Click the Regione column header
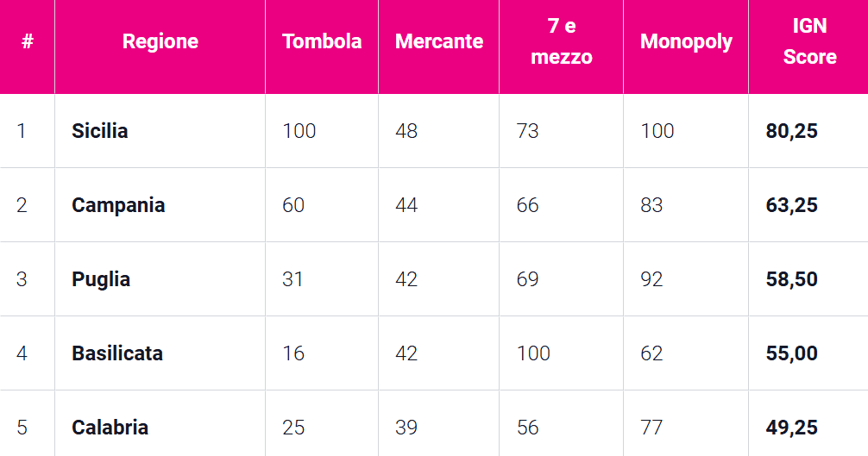 [160, 41]
